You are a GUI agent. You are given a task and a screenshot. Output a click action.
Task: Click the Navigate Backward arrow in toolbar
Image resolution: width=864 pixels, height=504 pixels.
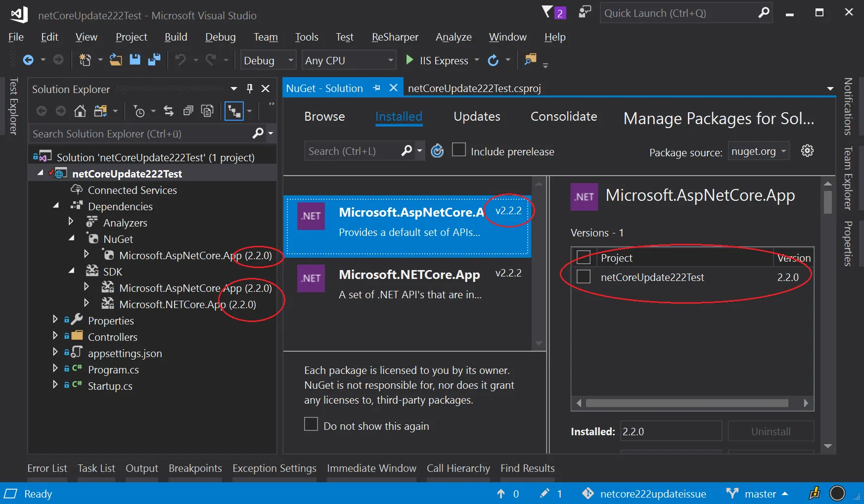click(28, 60)
